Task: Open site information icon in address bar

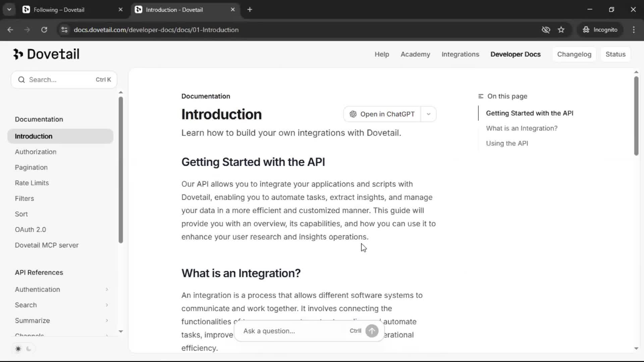Action: [64, 30]
